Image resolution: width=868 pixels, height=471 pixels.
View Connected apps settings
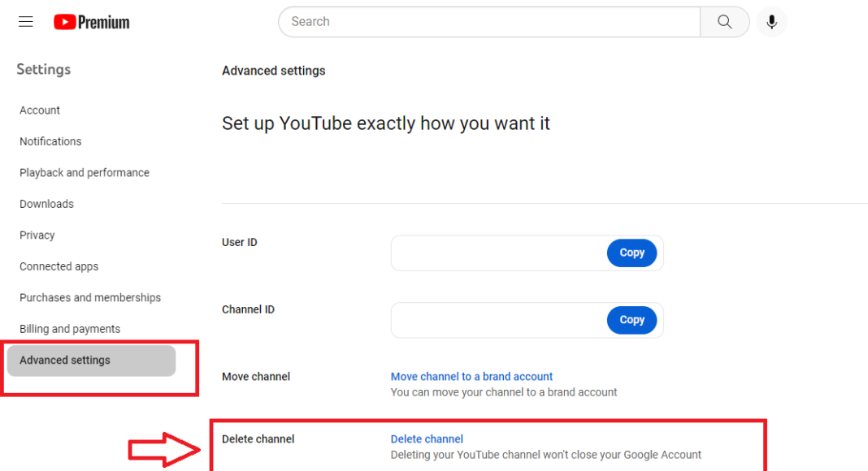click(x=59, y=266)
